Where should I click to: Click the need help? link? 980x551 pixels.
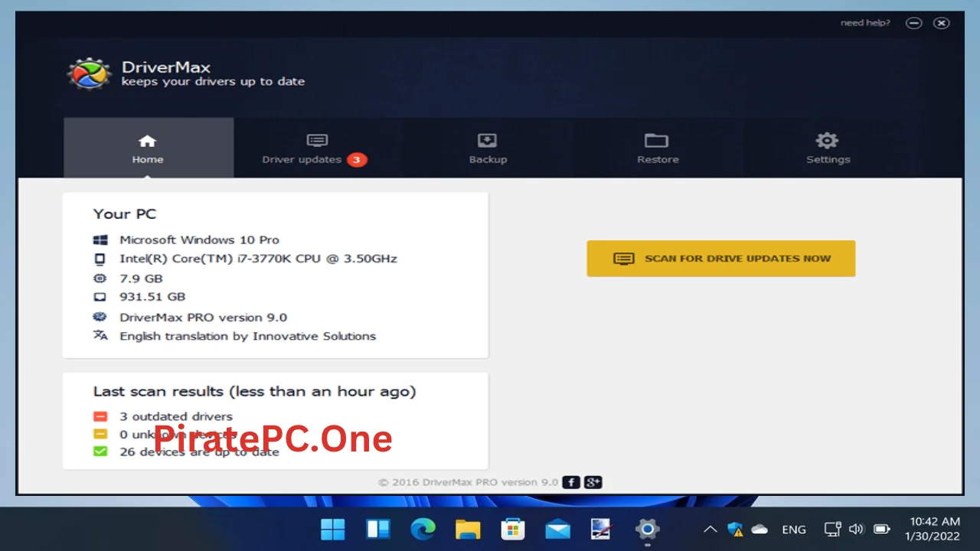pos(865,23)
